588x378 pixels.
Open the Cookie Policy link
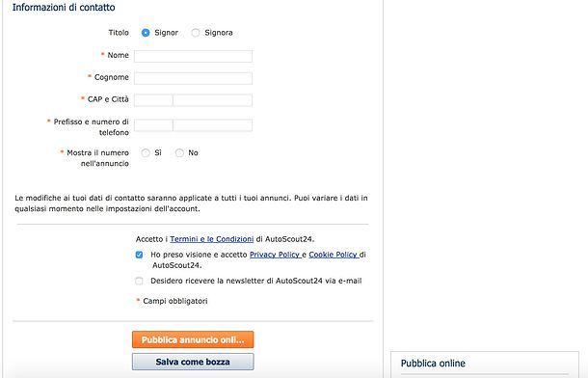334,255
